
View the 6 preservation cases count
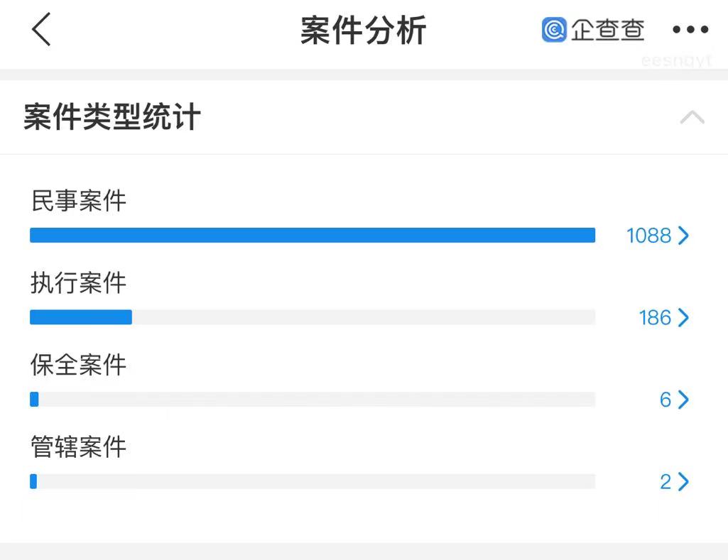pos(665,400)
